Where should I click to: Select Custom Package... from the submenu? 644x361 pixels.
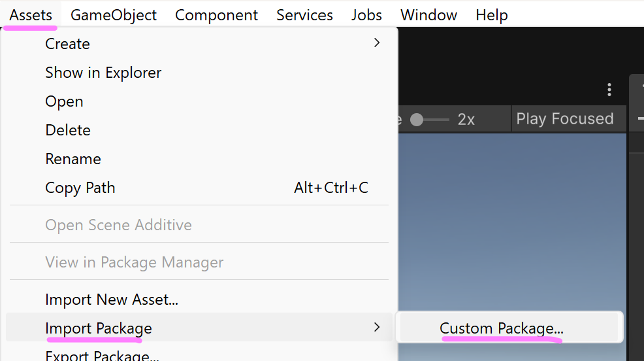pyautogui.click(x=501, y=328)
